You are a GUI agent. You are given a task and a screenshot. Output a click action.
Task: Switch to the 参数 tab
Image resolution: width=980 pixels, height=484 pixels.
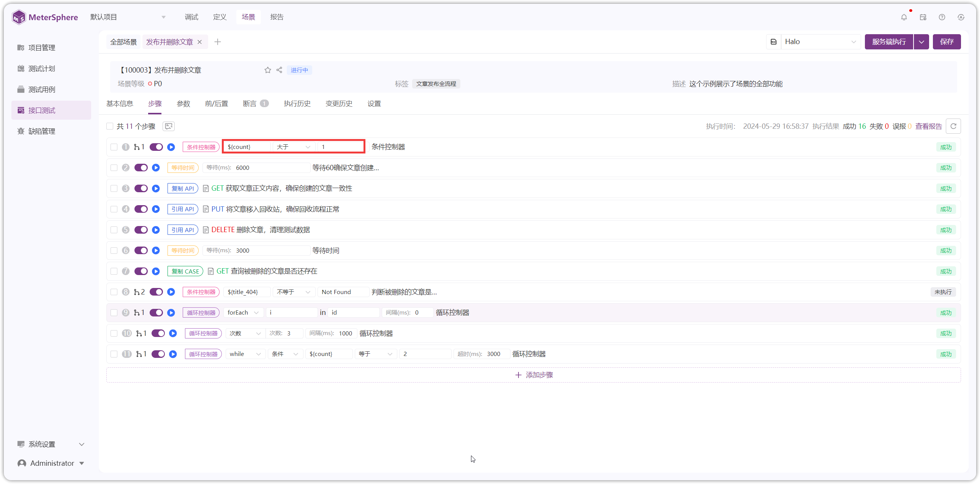[x=183, y=104]
